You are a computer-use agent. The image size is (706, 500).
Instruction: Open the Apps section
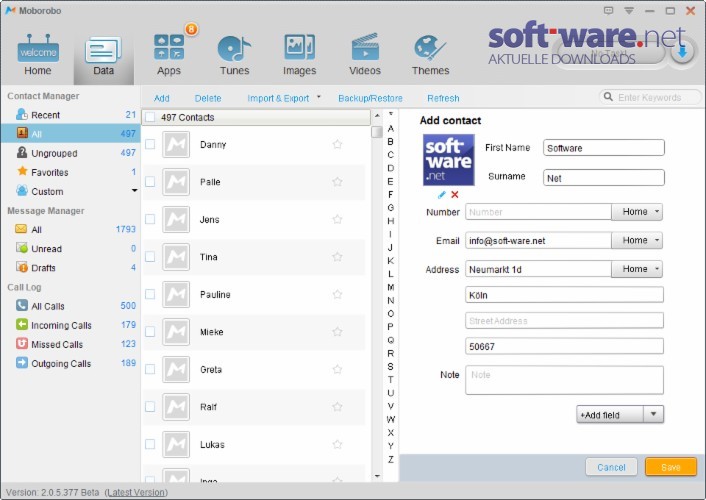169,55
